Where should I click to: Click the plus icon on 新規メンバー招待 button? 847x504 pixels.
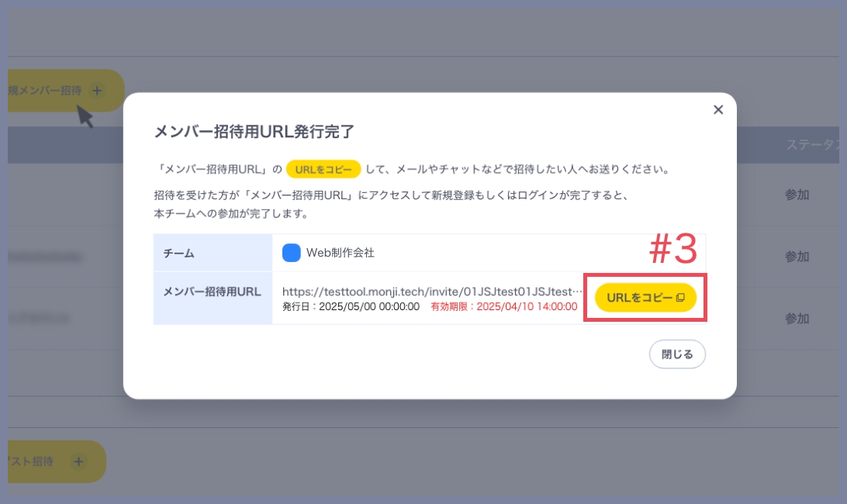click(x=96, y=90)
